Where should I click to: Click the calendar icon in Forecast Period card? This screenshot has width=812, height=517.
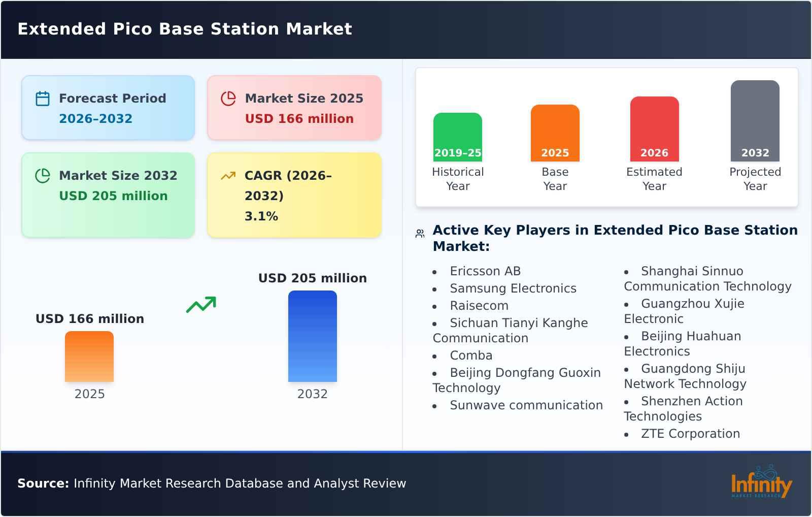pos(43,98)
